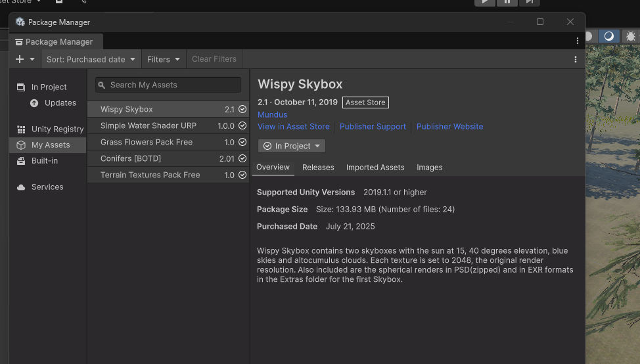The width and height of the screenshot is (640, 364).
Task: Click the View in Asset Store link
Action: click(x=294, y=127)
